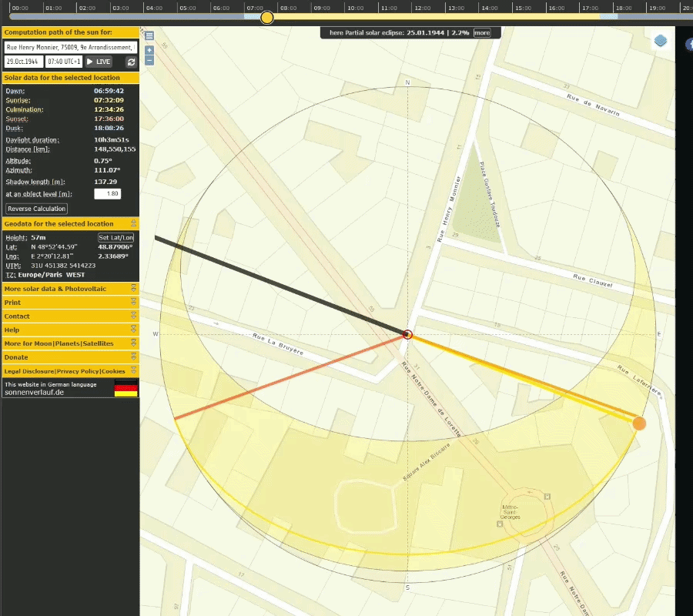Edit the location address field
The height and width of the screenshot is (616, 693).
pyautogui.click(x=71, y=47)
